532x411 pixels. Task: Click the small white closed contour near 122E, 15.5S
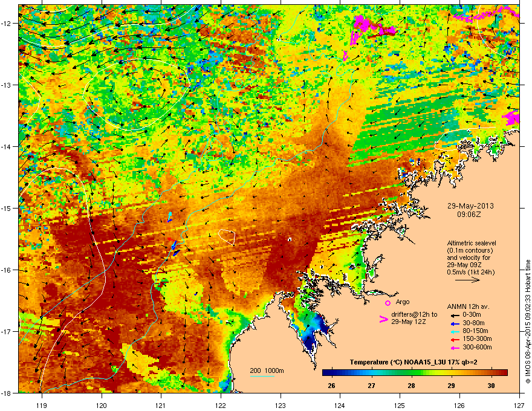coord(227,237)
